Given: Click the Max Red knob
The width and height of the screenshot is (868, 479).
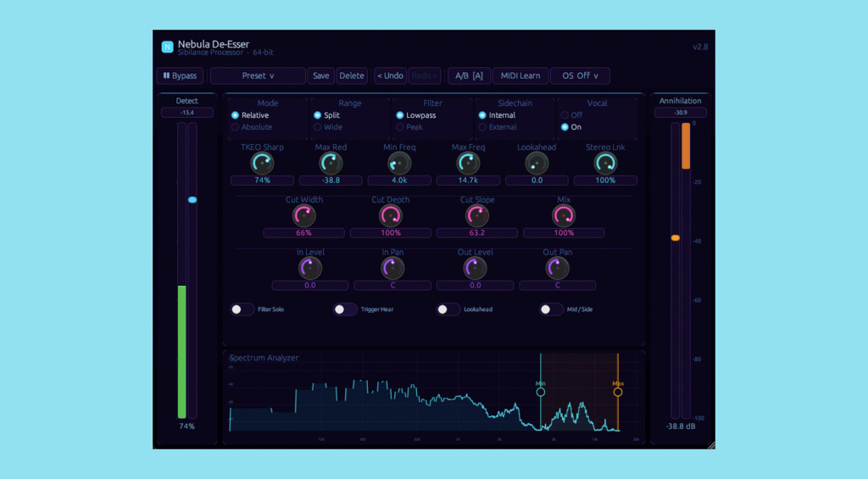Looking at the screenshot, I should pos(331,164).
